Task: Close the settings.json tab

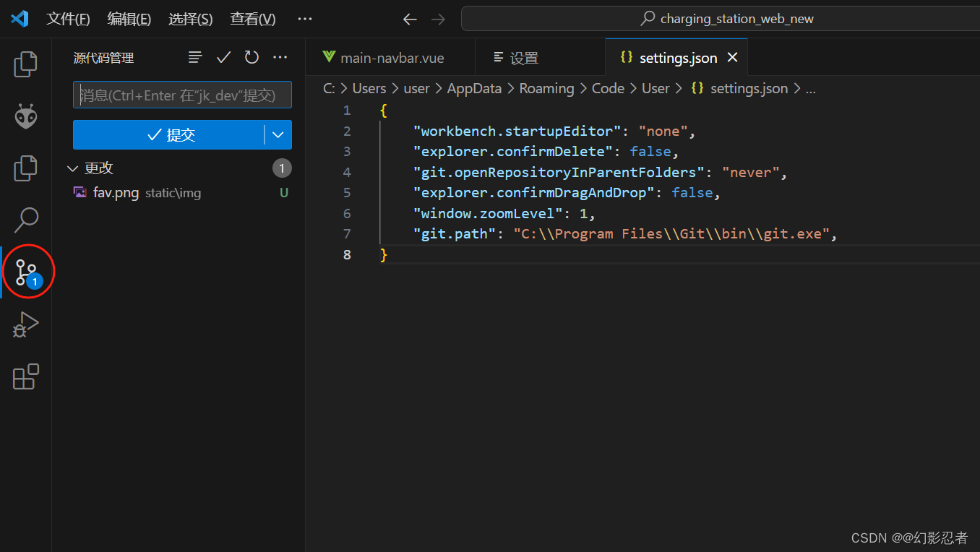Action: coord(732,57)
